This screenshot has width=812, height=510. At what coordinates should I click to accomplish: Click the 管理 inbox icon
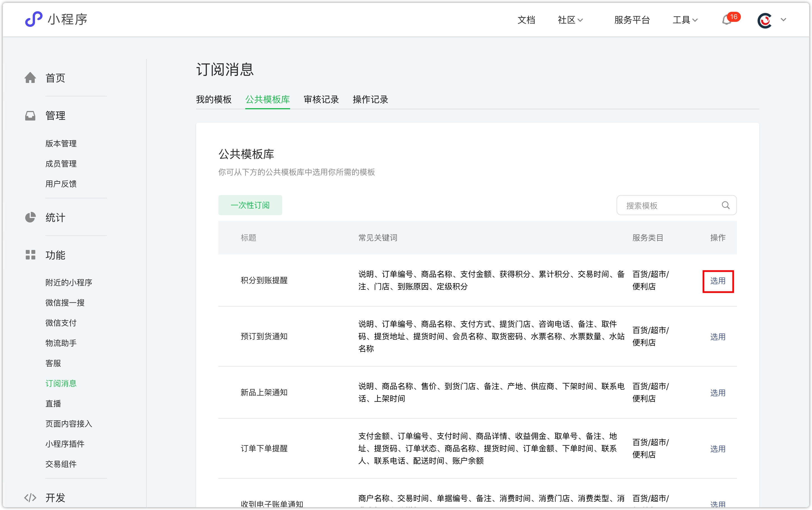click(30, 116)
